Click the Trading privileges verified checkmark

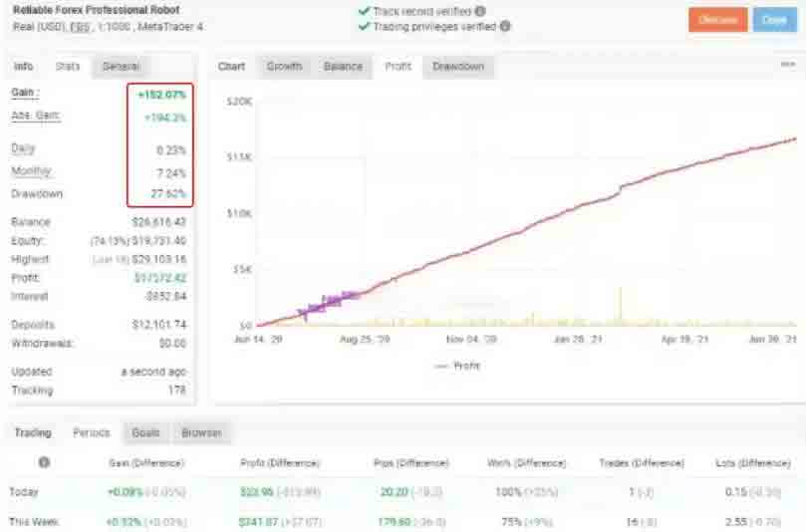point(363,26)
